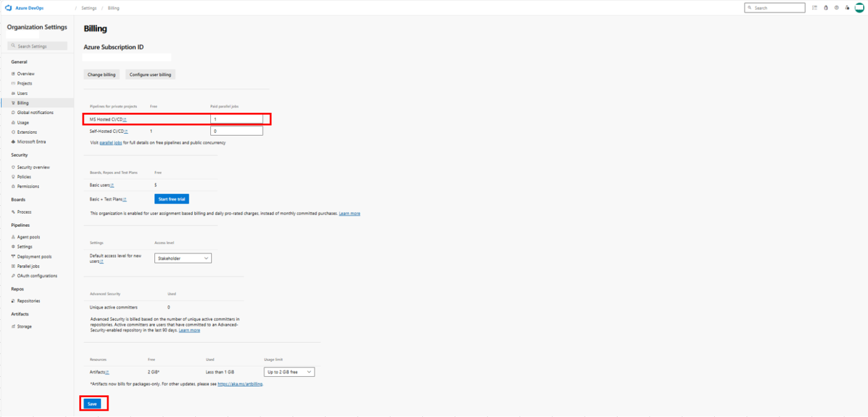Click the Change billing button
This screenshot has height=417, width=868.
click(x=102, y=74)
